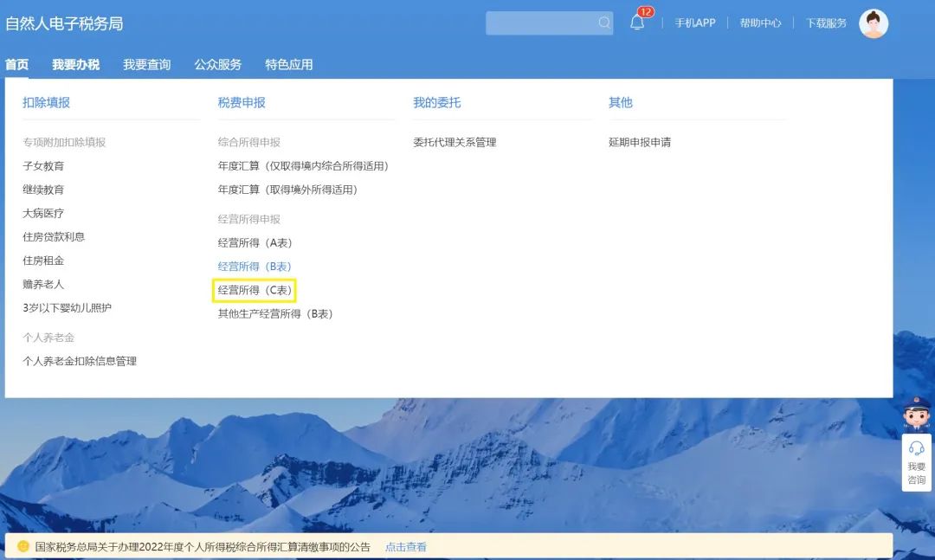Focus the top search input field

(x=549, y=23)
